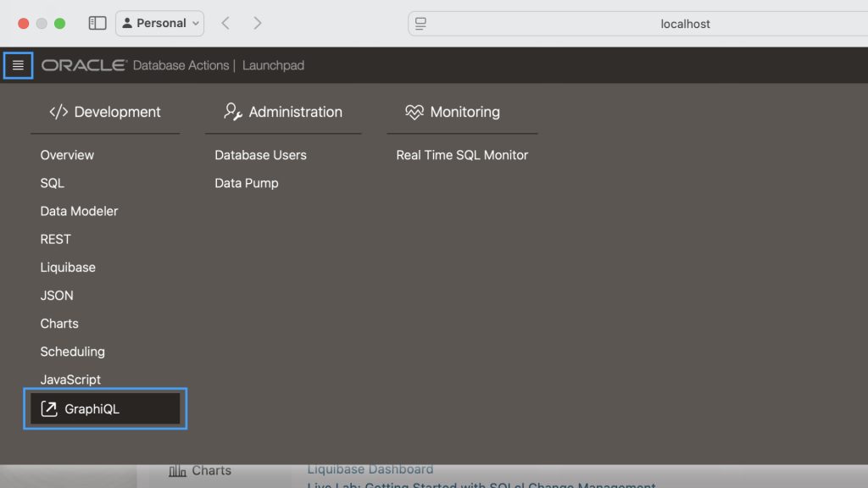This screenshot has width=868, height=488.
Task: Click the localhost address field
Action: pyautogui.click(x=685, y=24)
